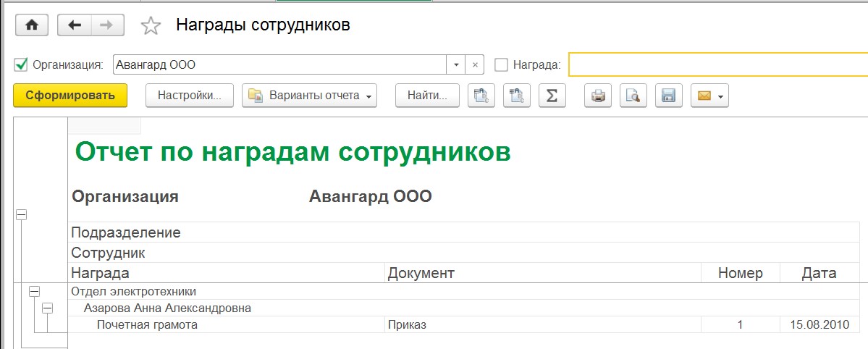Click into the Награда input field
Viewport: 868px width, 349px height.
[x=718, y=65]
